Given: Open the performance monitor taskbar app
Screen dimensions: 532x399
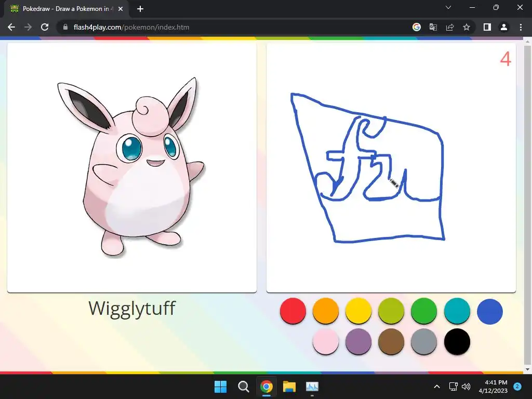Looking at the screenshot, I should point(312,387).
